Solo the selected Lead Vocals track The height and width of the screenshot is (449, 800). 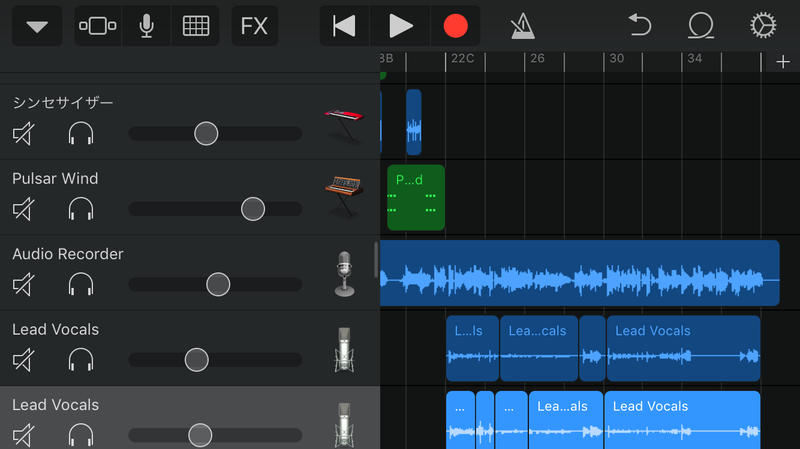point(81,436)
